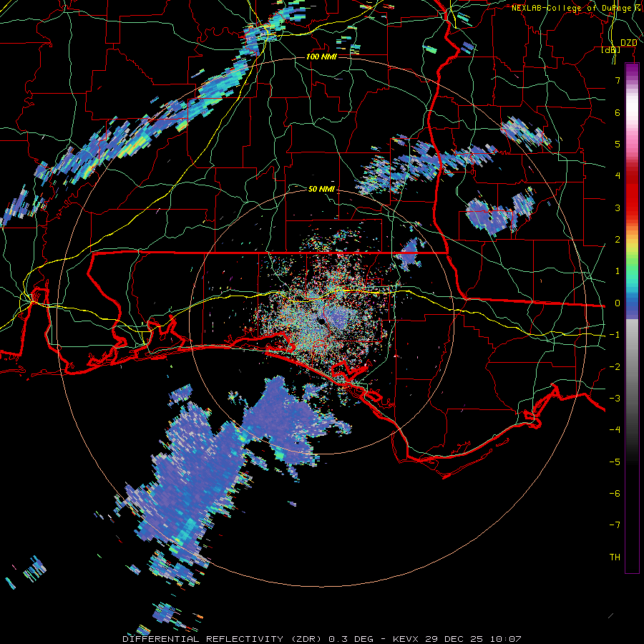The height and width of the screenshot is (644, 644).
Task: Click the '6' value on the color scale
Action: tap(618, 112)
